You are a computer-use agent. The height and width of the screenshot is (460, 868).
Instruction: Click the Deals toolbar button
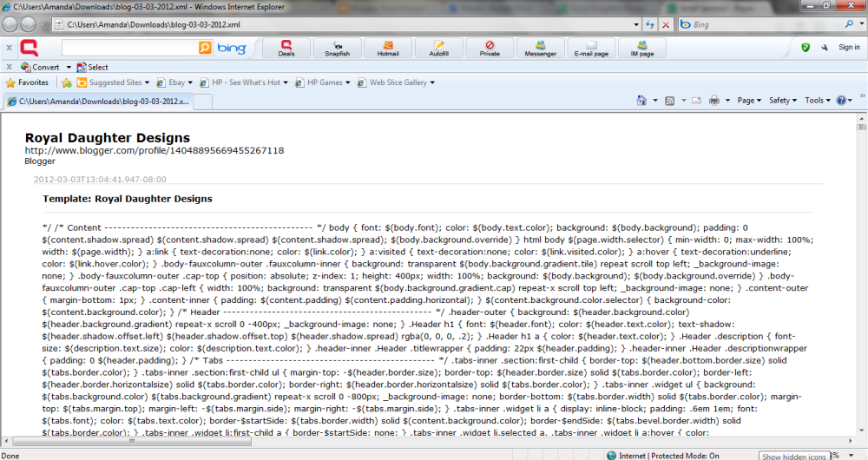286,48
